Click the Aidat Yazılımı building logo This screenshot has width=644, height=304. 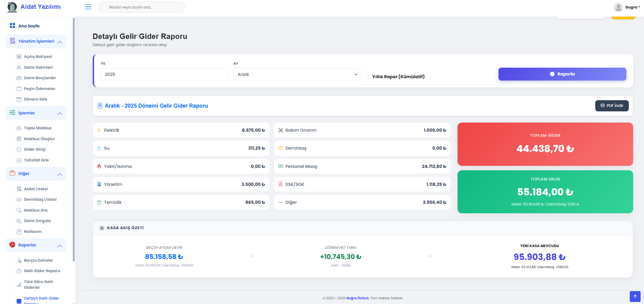[12, 7]
